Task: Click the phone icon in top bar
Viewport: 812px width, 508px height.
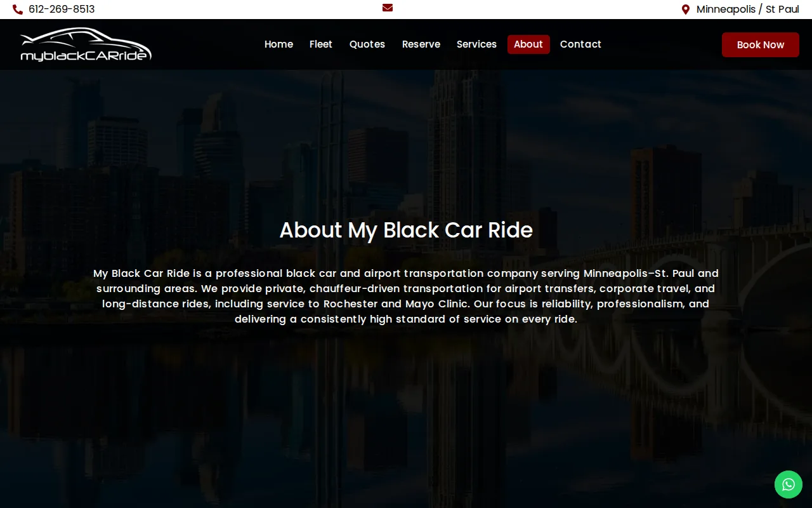Action: (x=18, y=10)
